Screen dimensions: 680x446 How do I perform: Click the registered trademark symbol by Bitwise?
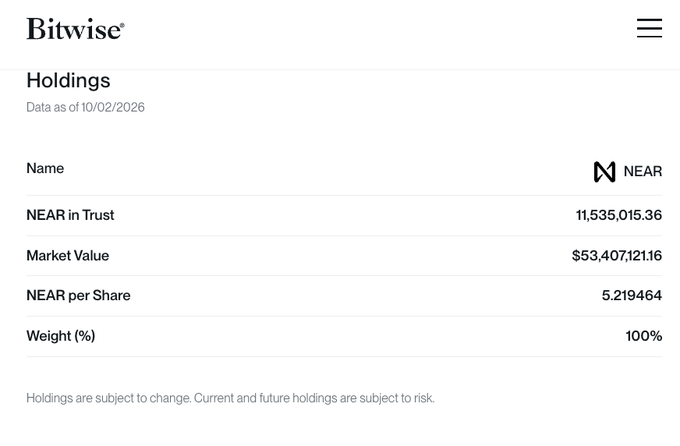click(x=122, y=25)
